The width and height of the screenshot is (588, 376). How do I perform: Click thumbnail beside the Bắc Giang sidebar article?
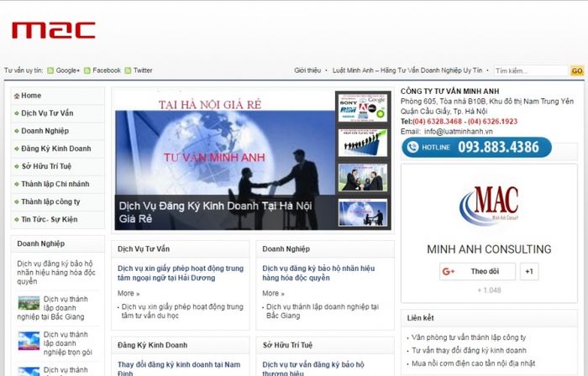29,303
